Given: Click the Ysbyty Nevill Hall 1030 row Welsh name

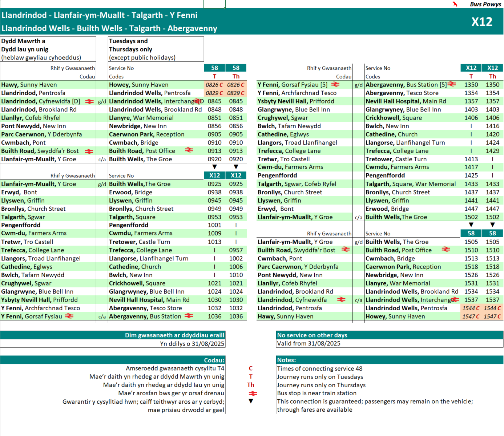Looking at the screenshot, I should 39,300.
